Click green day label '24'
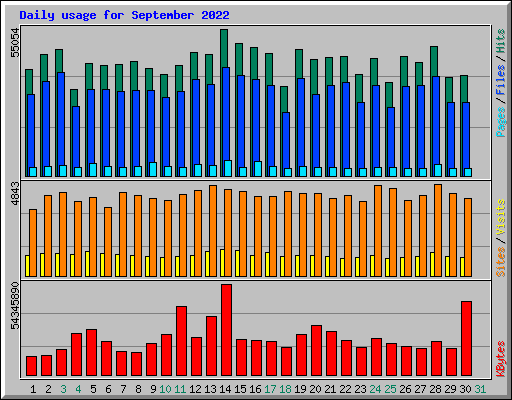512x400 pixels. (x=375, y=389)
